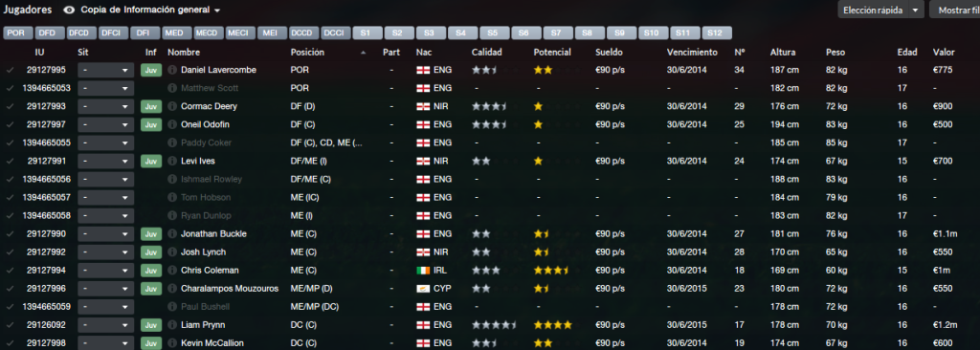This screenshot has height=350, width=980.
Task: Open the Elección rápida dropdown arrow
Action: (x=915, y=10)
